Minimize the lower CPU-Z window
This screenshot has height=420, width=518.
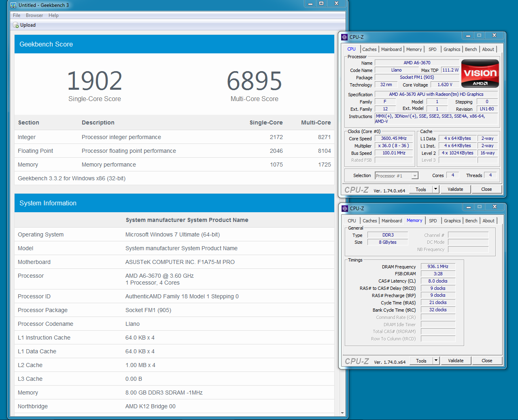[469, 207]
